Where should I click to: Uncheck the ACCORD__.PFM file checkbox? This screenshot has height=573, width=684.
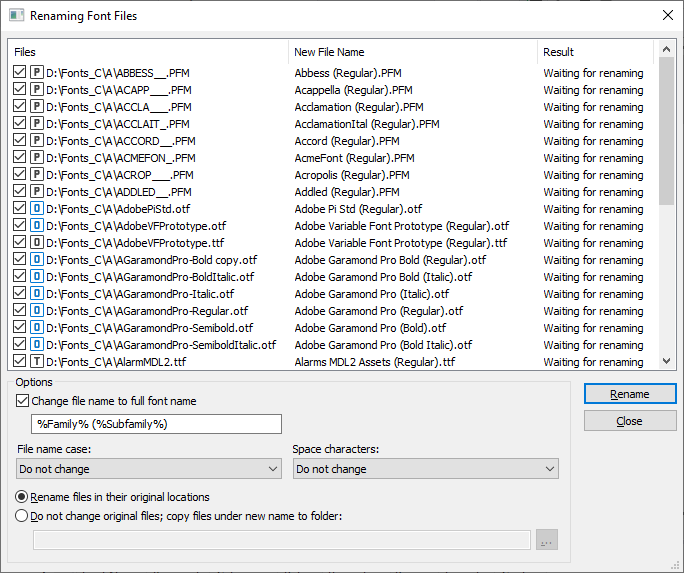pyautogui.click(x=19, y=140)
